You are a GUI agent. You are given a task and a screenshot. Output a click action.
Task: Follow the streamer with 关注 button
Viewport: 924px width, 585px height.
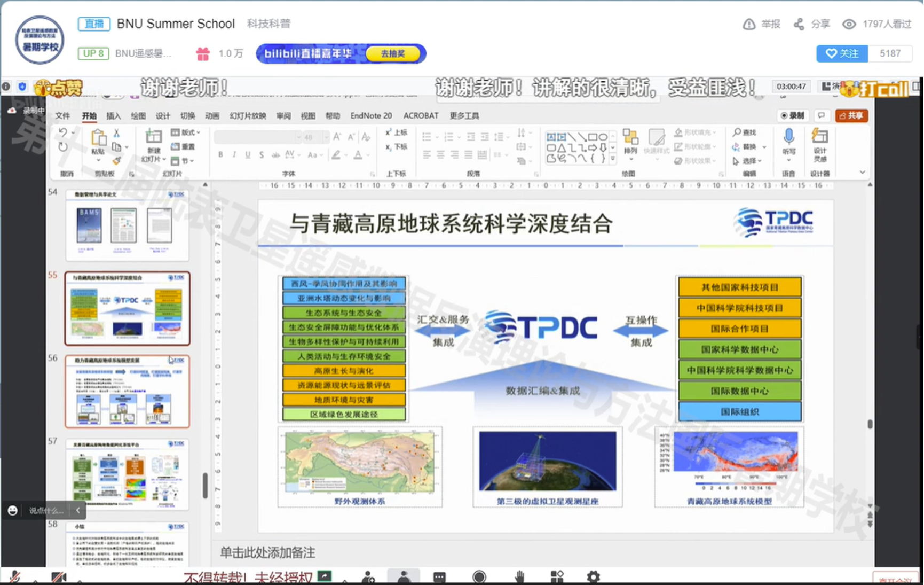click(x=842, y=53)
